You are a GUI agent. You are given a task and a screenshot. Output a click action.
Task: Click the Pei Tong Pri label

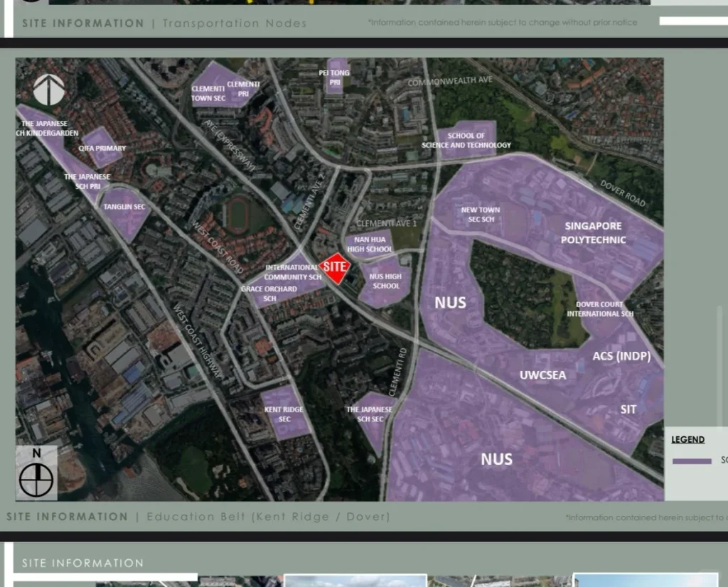[x=334, y=77]
